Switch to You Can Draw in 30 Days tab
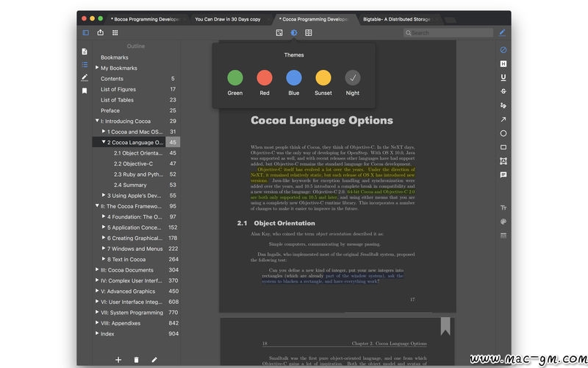Screen dimensions: 588x368 pyautogui.click(x=228, y=19)
